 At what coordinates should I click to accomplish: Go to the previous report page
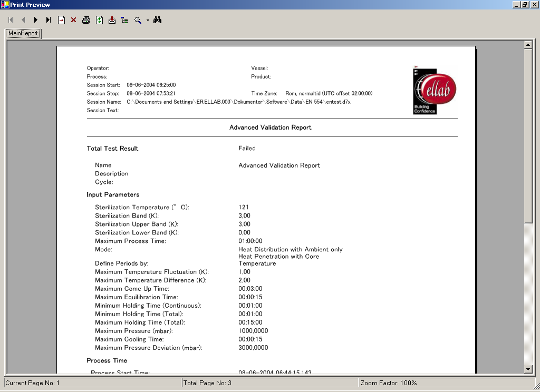[23, 20]
